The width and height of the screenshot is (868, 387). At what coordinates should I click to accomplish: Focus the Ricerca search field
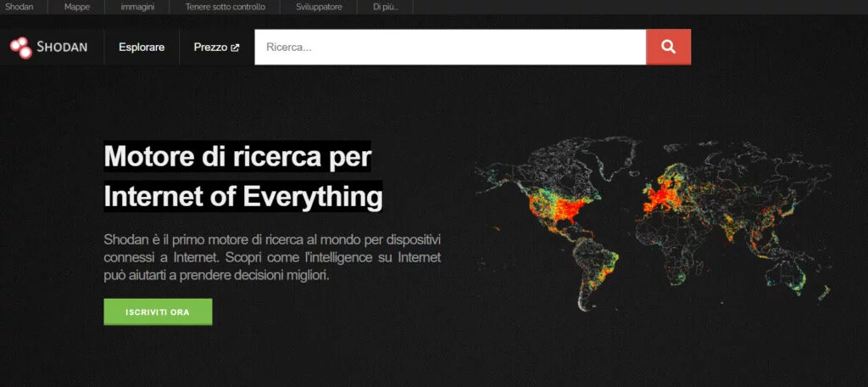point(449,48)
